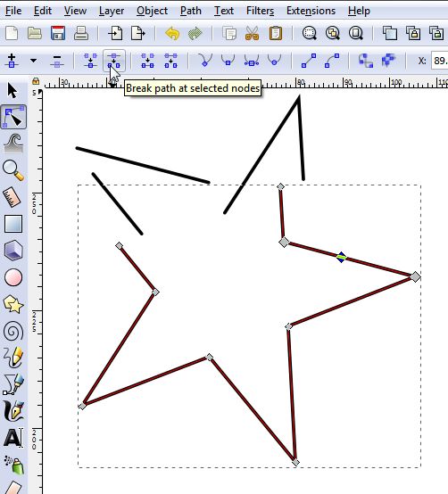Screen dimensions: 448x494
Task: Open the Path menu
Action: tap(191, 11)
